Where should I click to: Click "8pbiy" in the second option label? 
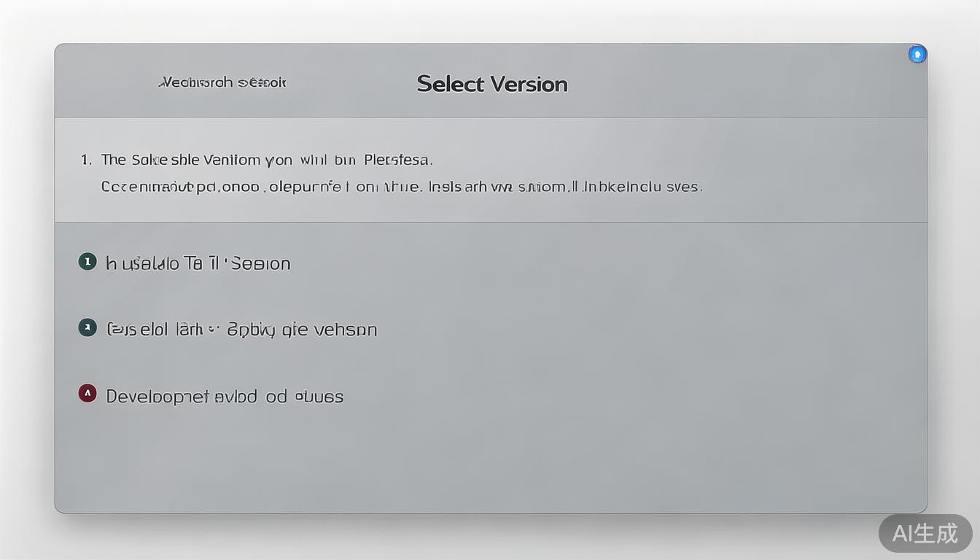coord(251,330)
